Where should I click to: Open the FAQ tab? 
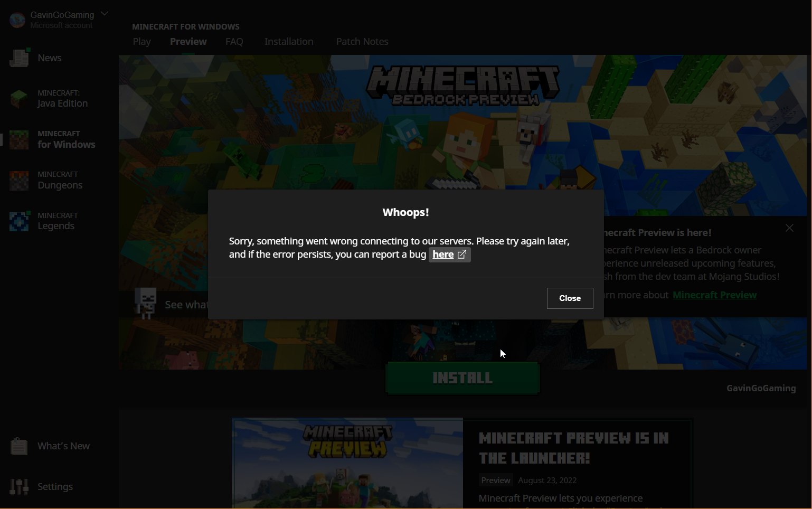pos(234,42)
